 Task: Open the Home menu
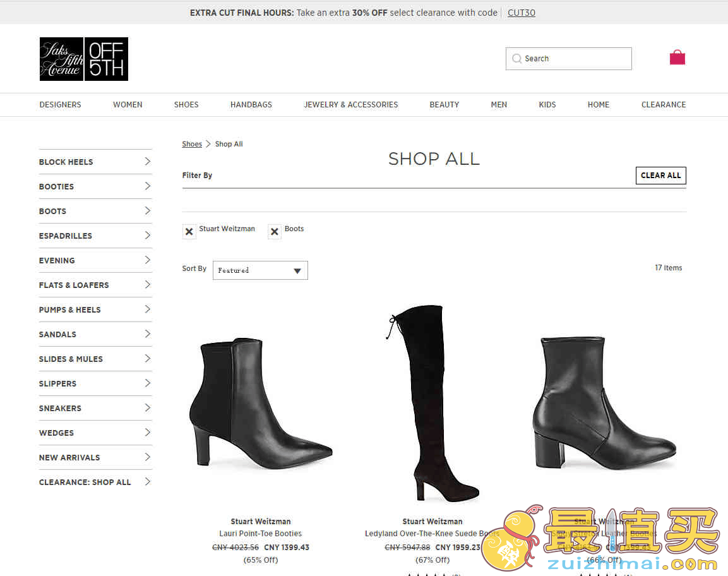click(x=599, y=104)
